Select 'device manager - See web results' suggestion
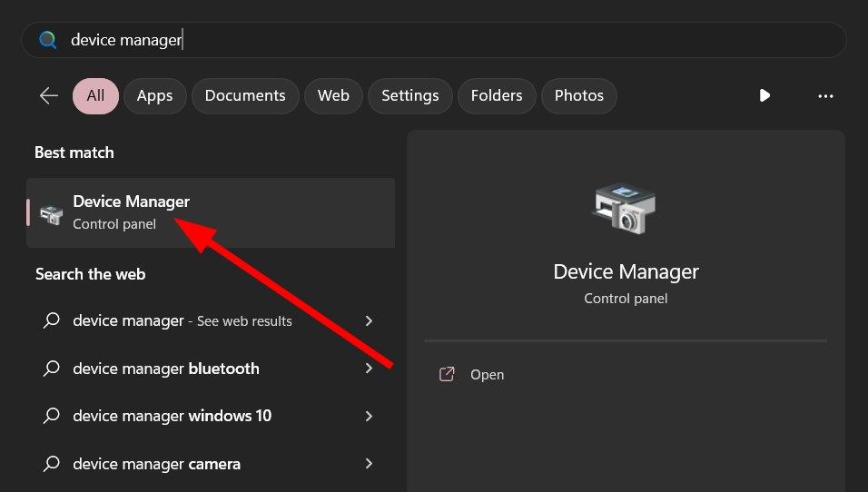 (211, 321)
